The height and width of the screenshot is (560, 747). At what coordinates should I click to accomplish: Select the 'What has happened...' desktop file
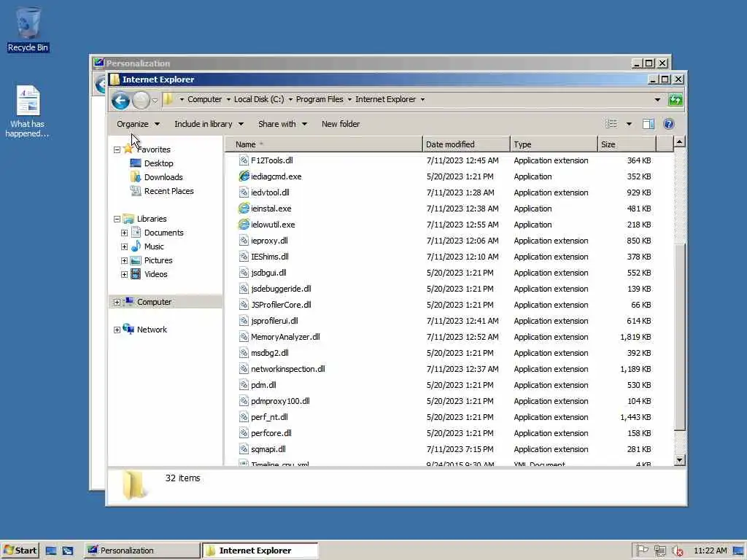27,112
